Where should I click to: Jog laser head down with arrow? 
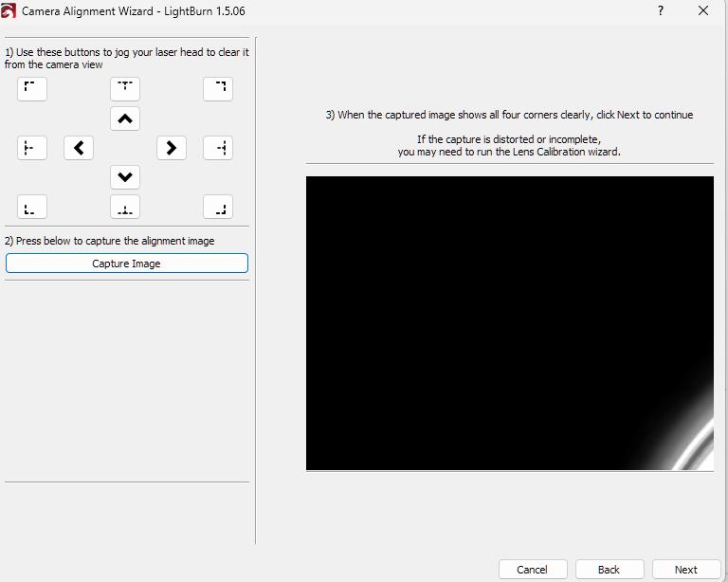[125, 177]
